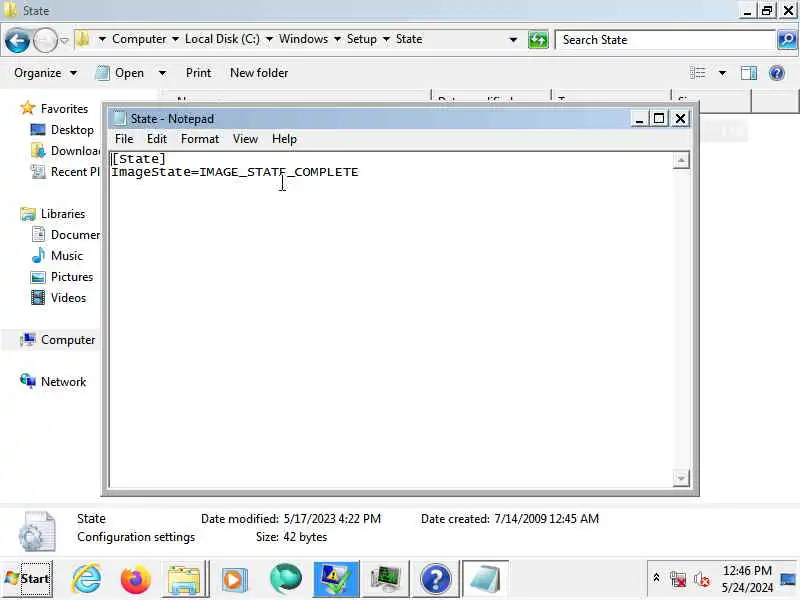Select Local Disk (C:) breadcrumb
Viewport: 800px width, 600px height.
(222, 39)
